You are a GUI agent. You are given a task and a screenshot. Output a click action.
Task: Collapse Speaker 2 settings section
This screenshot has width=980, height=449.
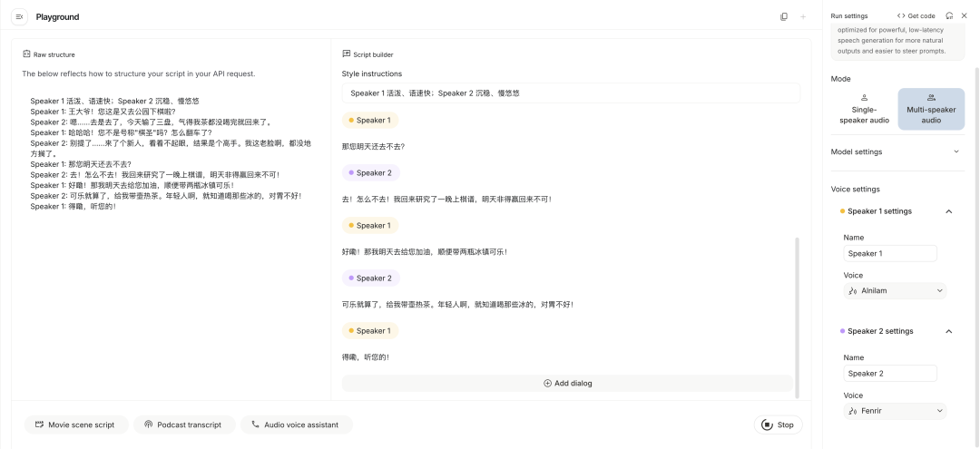pyautogui.click(x=949, y=331)
